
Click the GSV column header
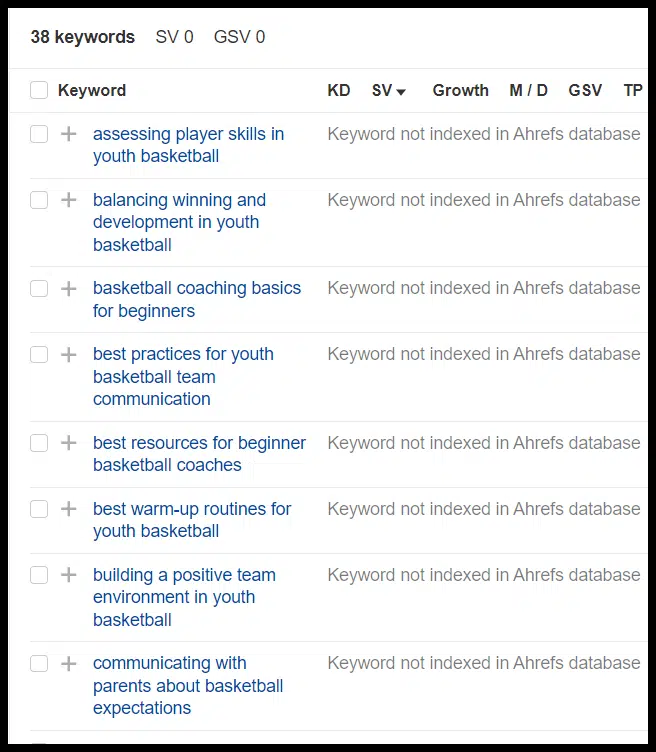[x=585, y=90]
